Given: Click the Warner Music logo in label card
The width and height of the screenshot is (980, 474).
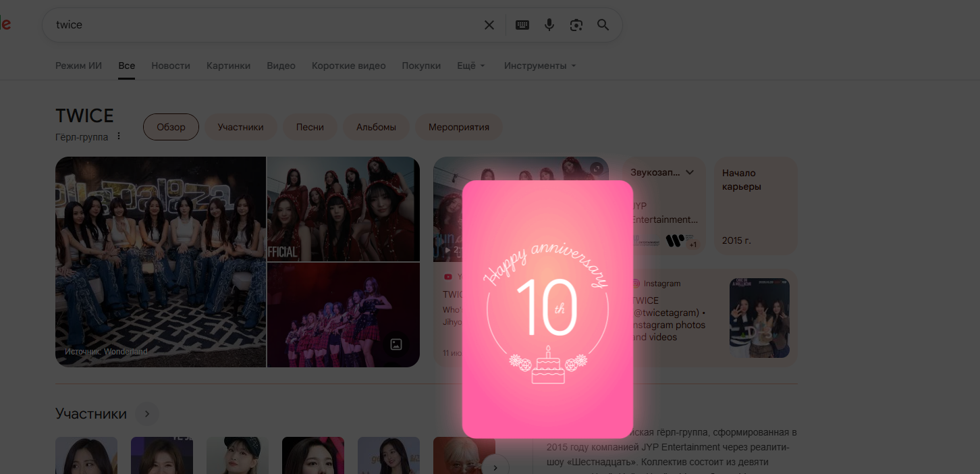Looking at the screenshot, I should pyautogui.click(x=674, y=240).
